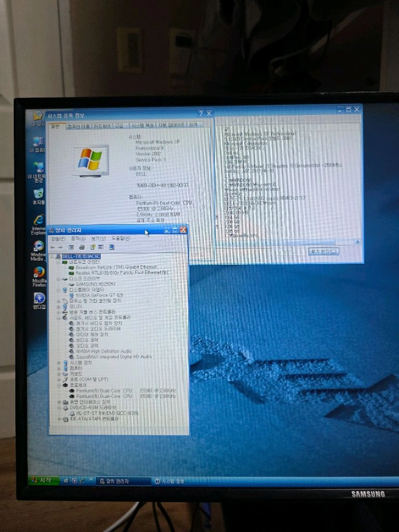Click the 포트 (COM 및 LPT) category icon

(65, 379)
